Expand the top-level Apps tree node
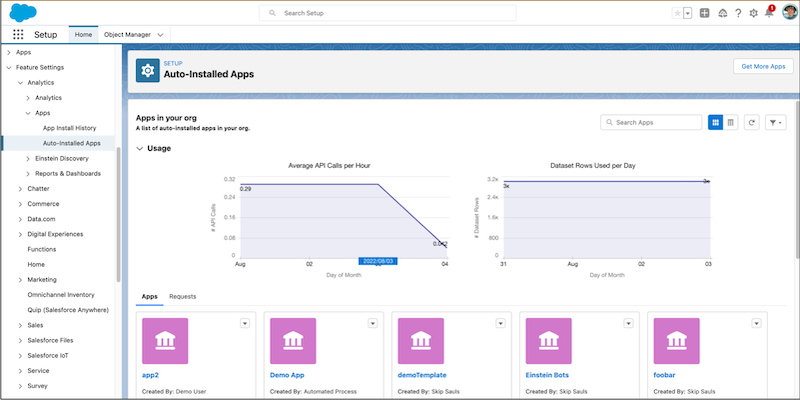 click(x=9, y=53)
